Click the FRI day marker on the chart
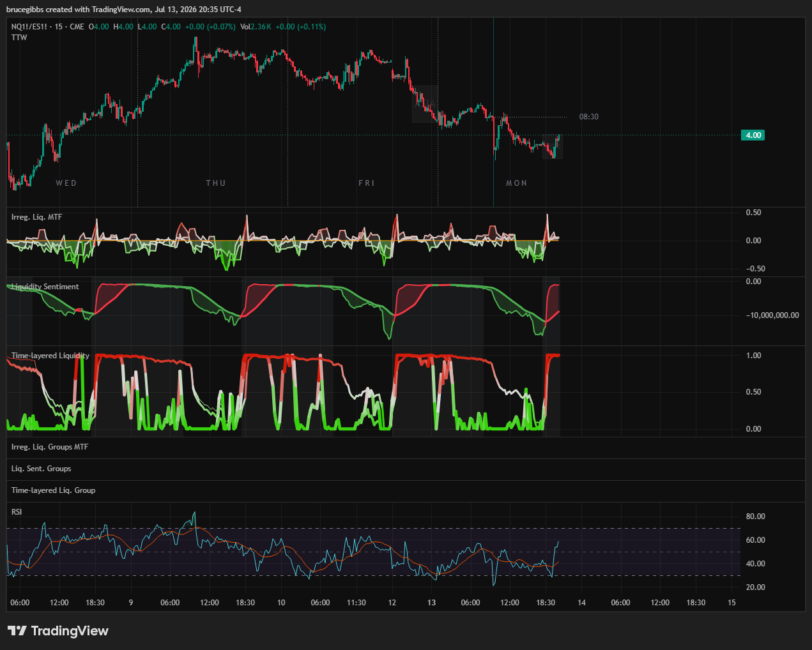Image resolution: width=812 pixels, height=650 pixels. tap(367, 183)
